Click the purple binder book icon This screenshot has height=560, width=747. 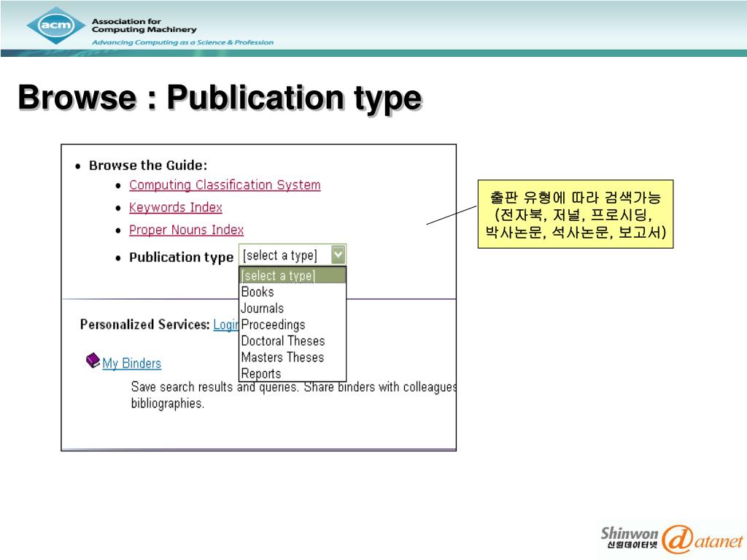[x=93, y=360]
